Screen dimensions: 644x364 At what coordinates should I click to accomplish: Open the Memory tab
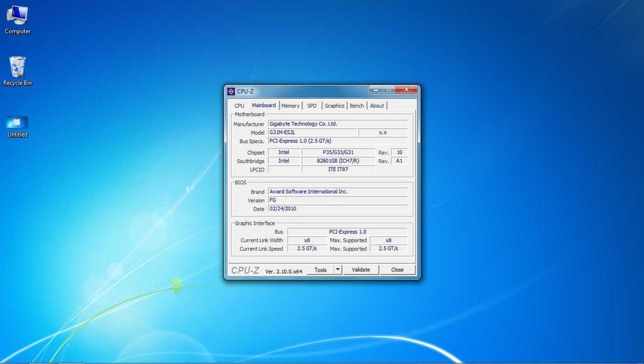[290, 106]
